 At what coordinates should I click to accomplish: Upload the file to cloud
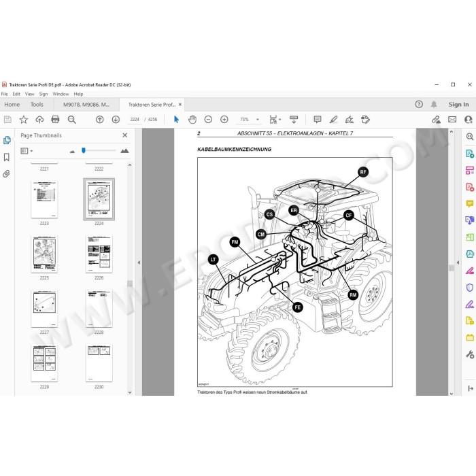coord(39,120)
